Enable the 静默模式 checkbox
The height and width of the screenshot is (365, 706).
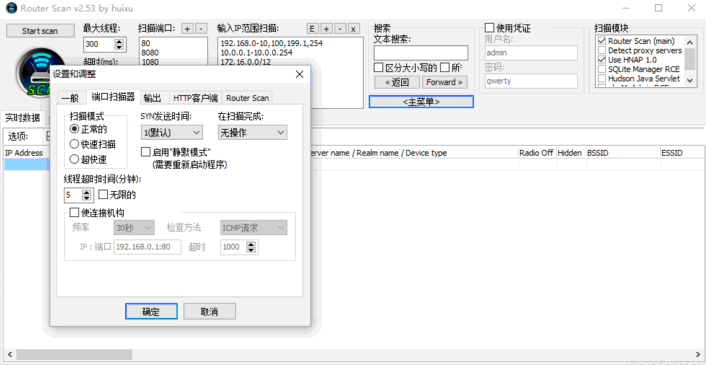[x=145, y=152]
